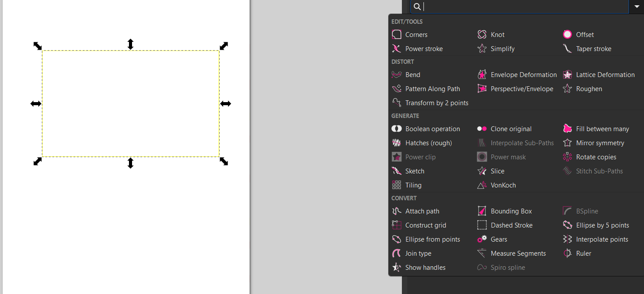
Task: Apply the Dashed Stroke effect
Action: coord(505,225)
